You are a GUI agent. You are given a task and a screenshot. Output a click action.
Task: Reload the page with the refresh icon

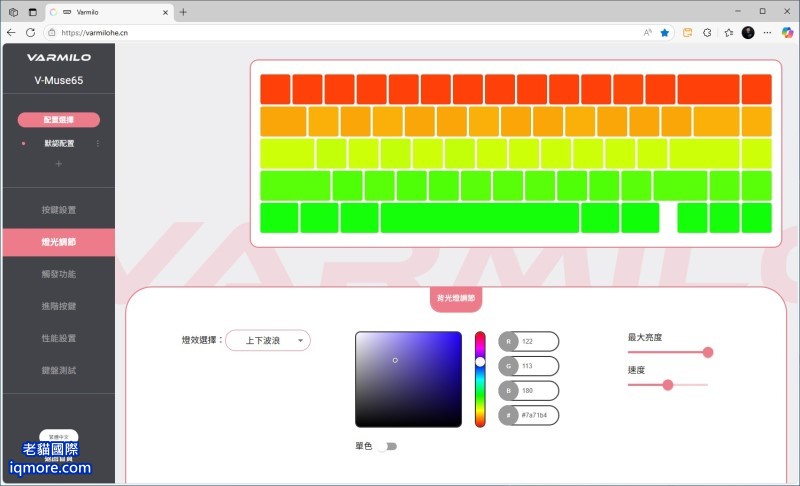coord(31,33)
